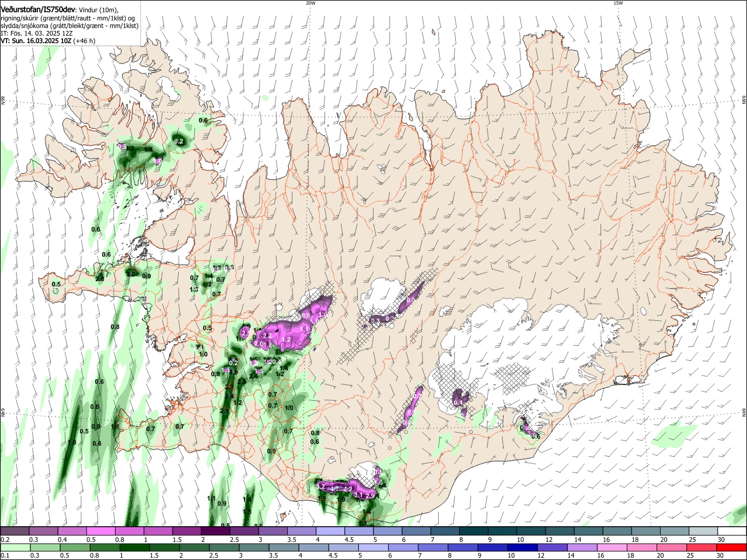This screenshot has width=747, height=560.
Task: Click the light pink 16 swatch in the rain scale
Action: (x=612, y=547)
